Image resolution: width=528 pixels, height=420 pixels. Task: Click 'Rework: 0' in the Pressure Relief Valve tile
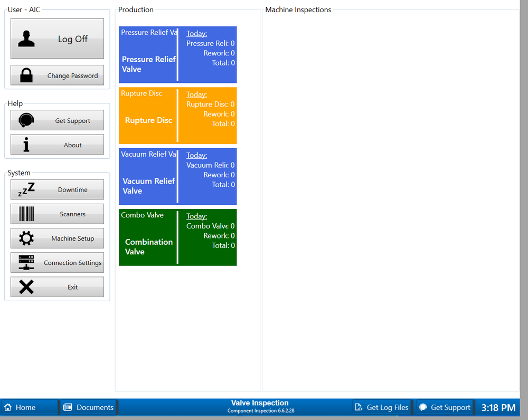point(219,53)
